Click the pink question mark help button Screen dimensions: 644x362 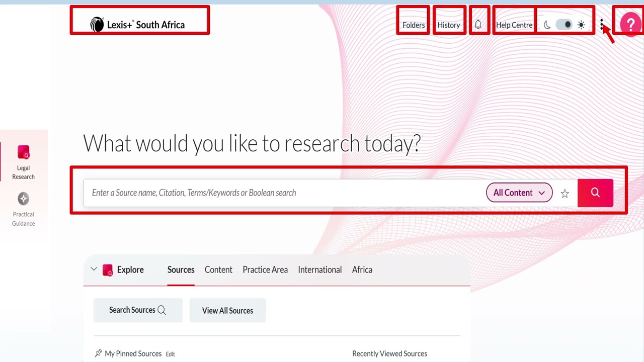click(x=630, y=25)
